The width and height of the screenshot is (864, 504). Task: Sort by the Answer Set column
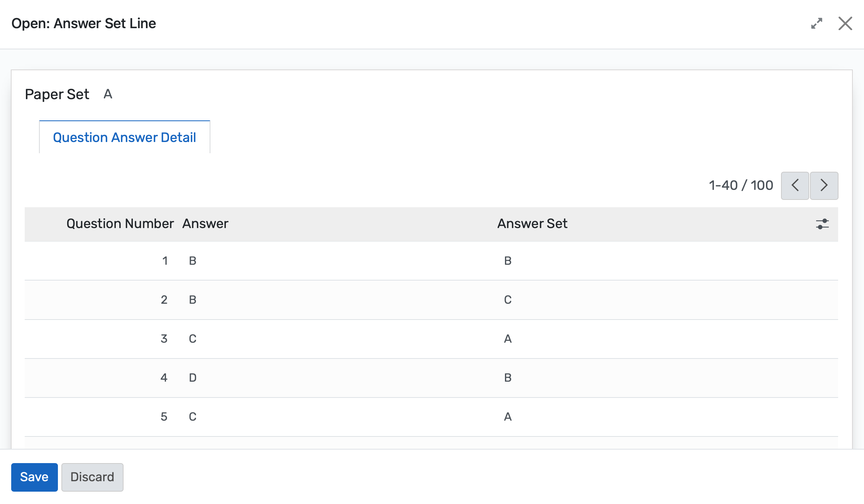532,224
